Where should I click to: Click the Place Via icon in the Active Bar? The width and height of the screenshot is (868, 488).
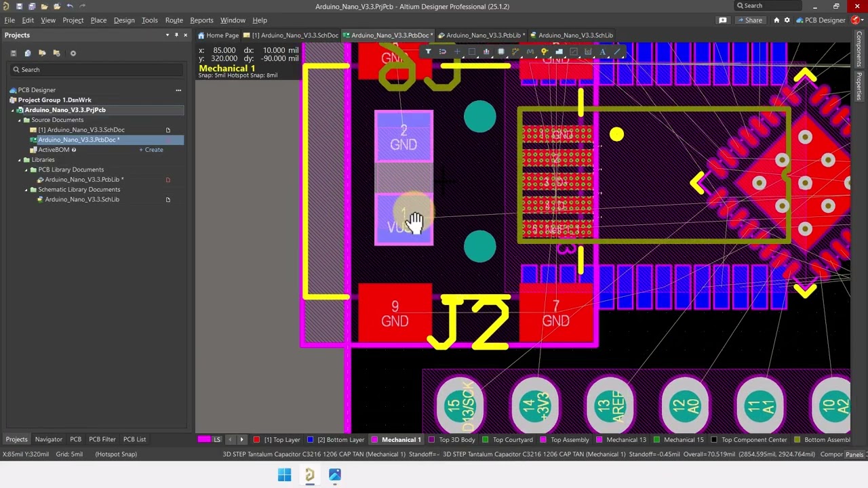(545, 52)
